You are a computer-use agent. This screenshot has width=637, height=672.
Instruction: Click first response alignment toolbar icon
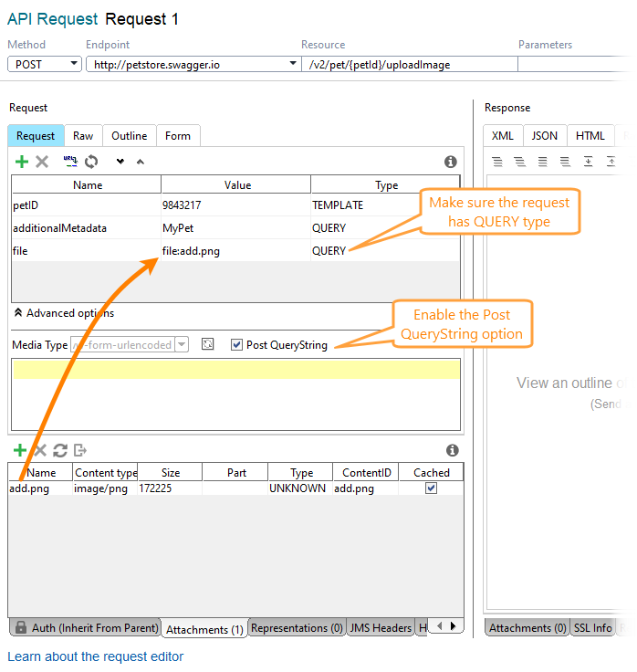pos(497,162)
